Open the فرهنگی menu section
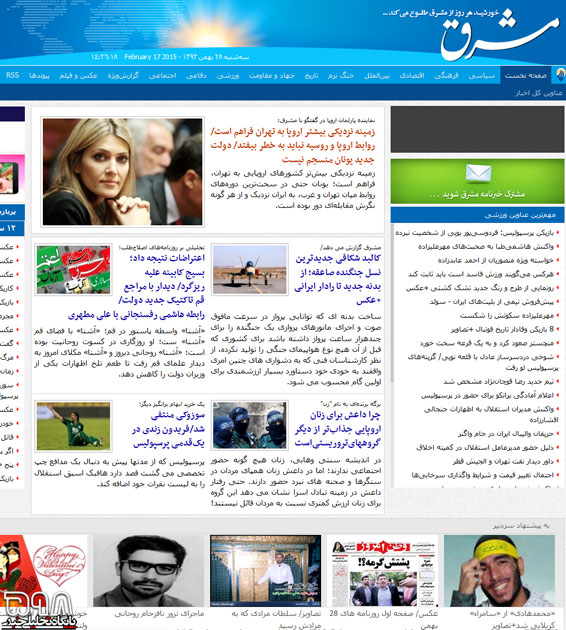This screenshot has width=566, height=630. pyautogui.click(x=446, y=75)
